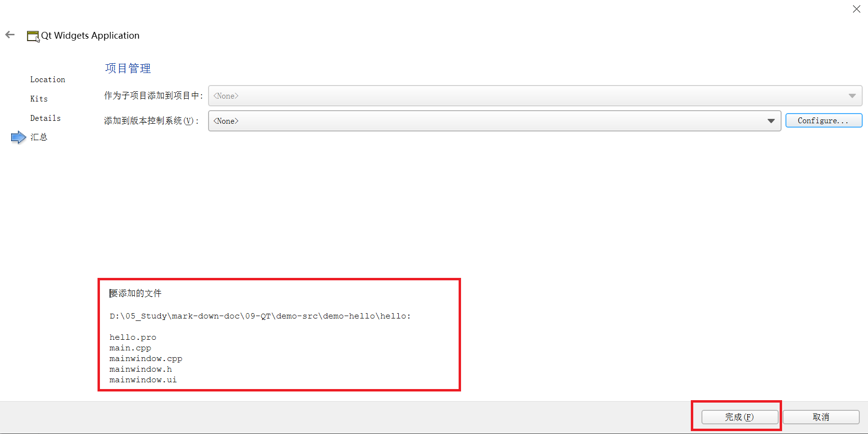Image resolution: width=868 pixels, height=434 pixels.
Task: Click the Qt Widgets Application wizard icon
Action: click(x=33, y=36)
